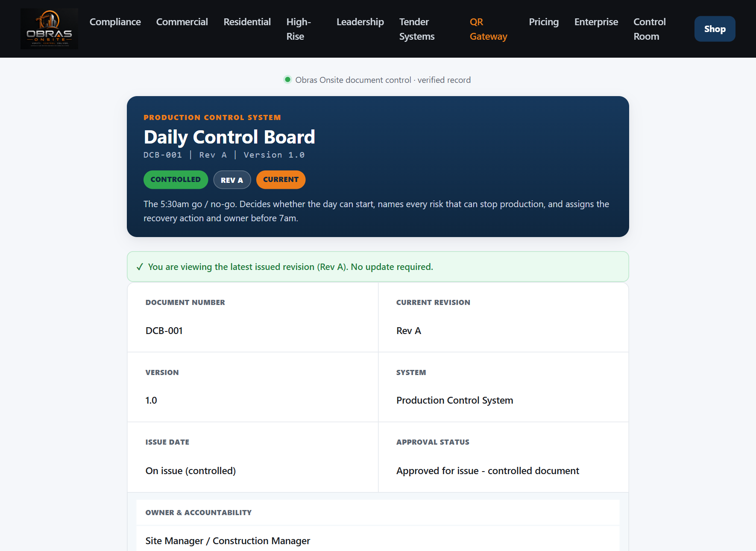Image resolution: width=756 pixels, height=551 pixels.
Task: View the Pricing page
Action: point(544,22)
